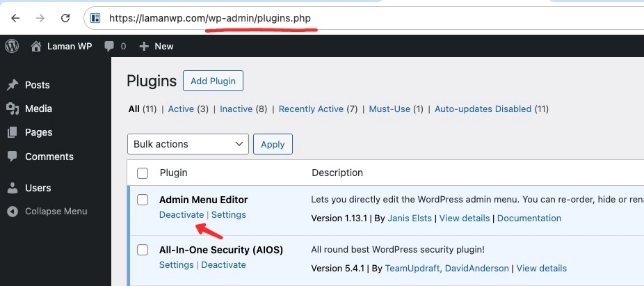Click the Version 1.13.1 text
644x286 pixels.
(x=339, y=219)
